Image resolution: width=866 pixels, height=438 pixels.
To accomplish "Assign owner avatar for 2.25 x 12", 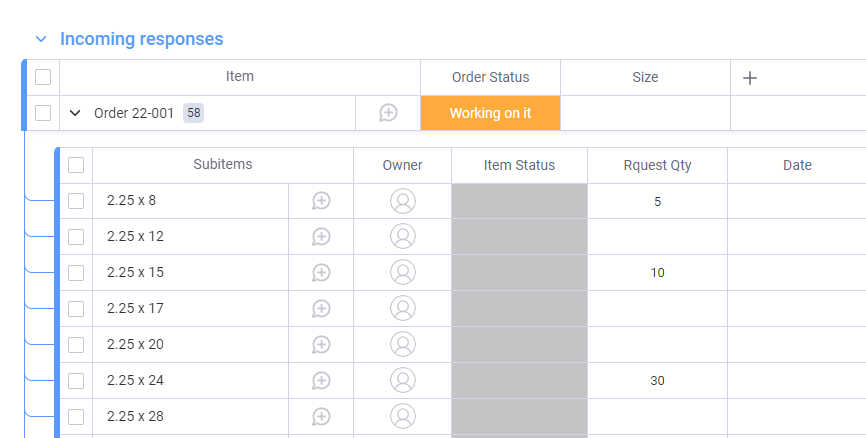I will tap(403, 236).
